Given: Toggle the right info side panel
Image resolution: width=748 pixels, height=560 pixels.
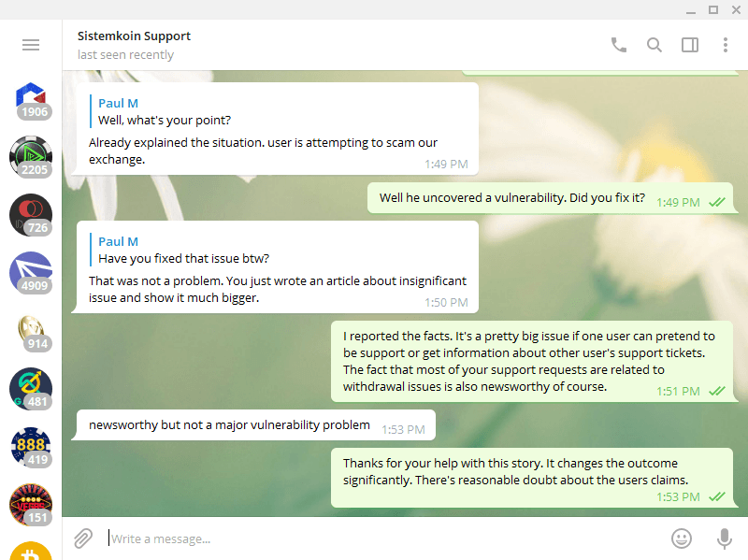Looking at the screenshot, I should click(x=690, y=45).
